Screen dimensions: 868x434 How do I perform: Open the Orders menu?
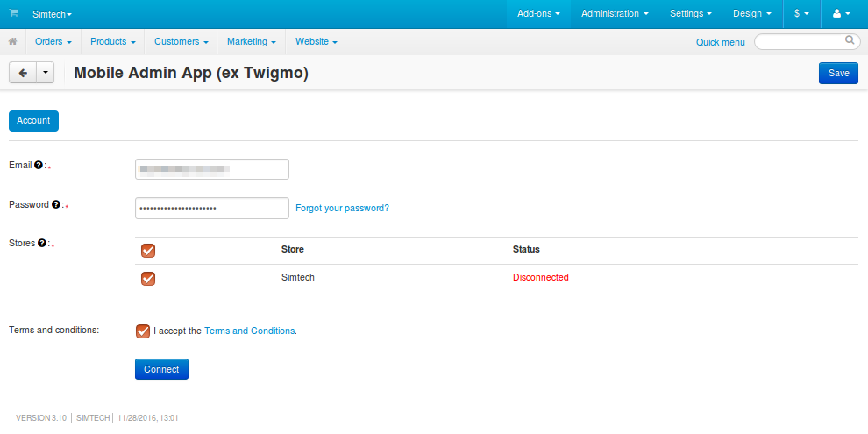tap(53, 41)
